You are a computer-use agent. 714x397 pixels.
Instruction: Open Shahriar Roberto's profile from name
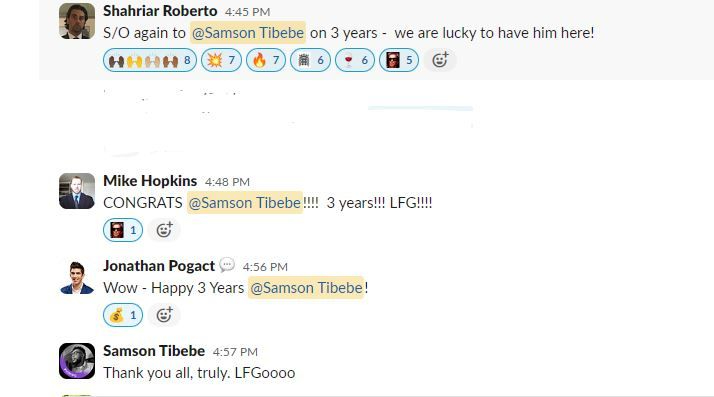160,11
